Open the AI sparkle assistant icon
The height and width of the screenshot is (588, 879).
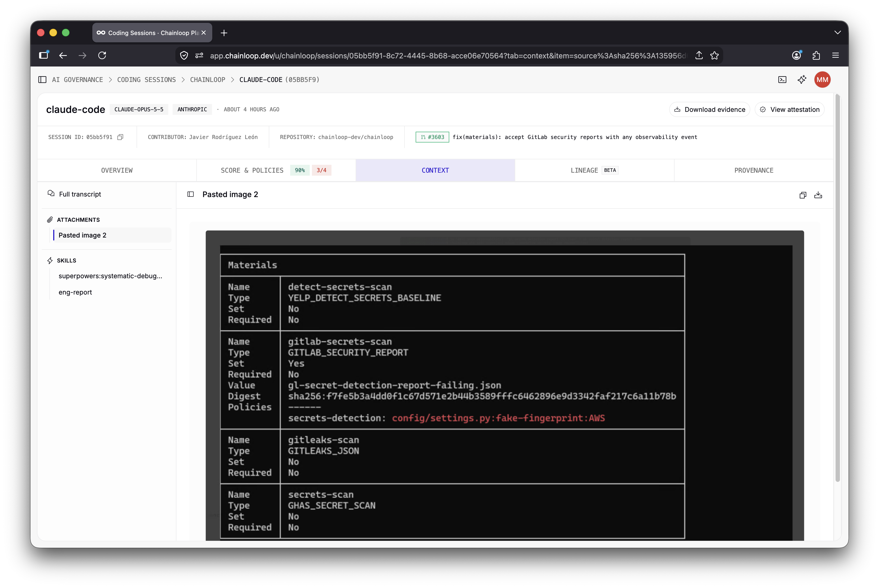[x=802, y=80]
